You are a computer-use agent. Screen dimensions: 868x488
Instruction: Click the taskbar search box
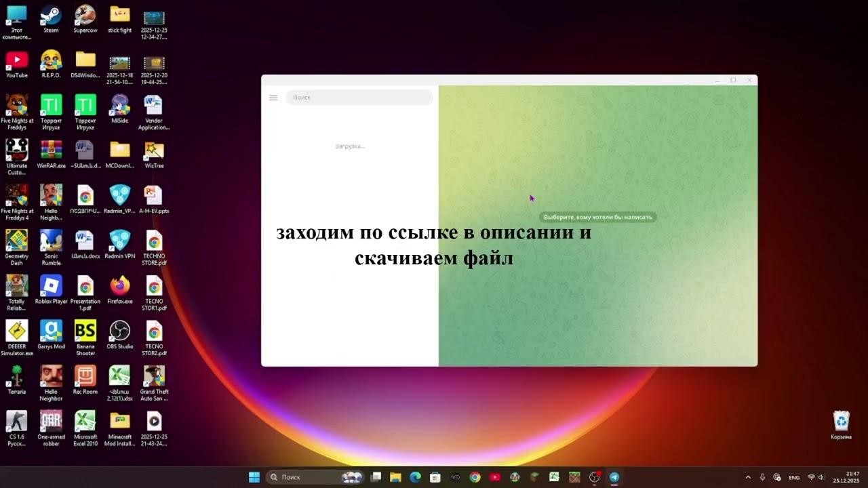[315, 477]
